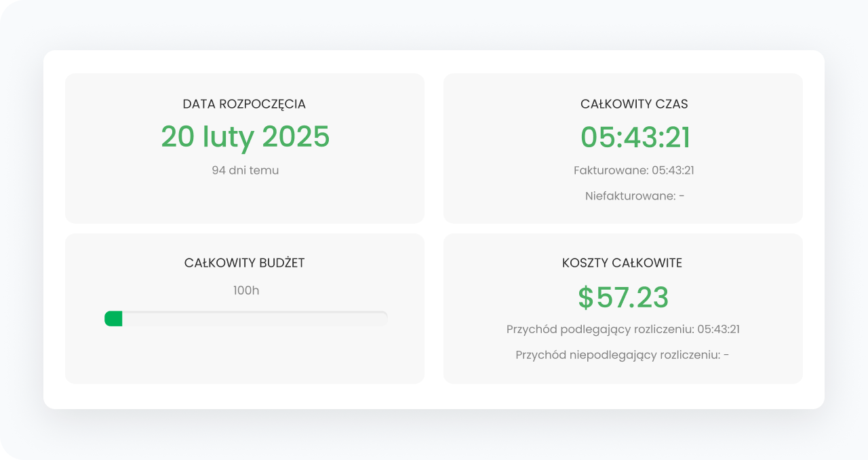Click the Niefakturowane line
This screenshot has height=460, width=868.
pyautogui.click(x=635, y=196)
